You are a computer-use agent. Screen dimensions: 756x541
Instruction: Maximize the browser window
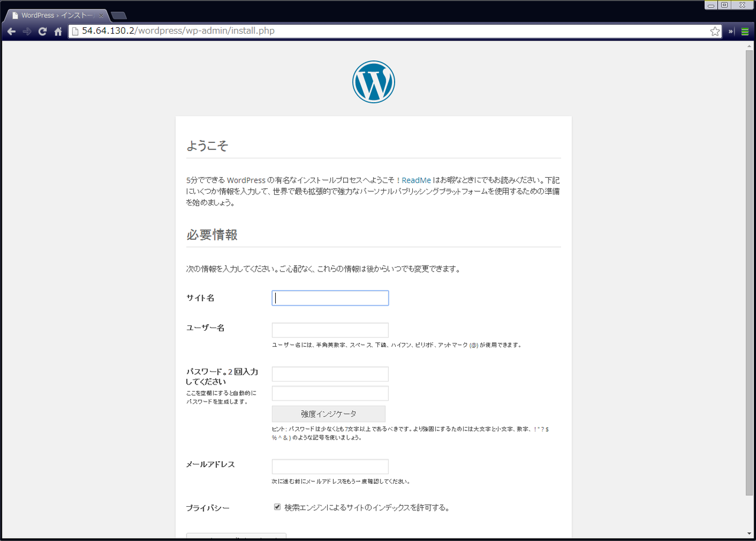tap(724, 5)
